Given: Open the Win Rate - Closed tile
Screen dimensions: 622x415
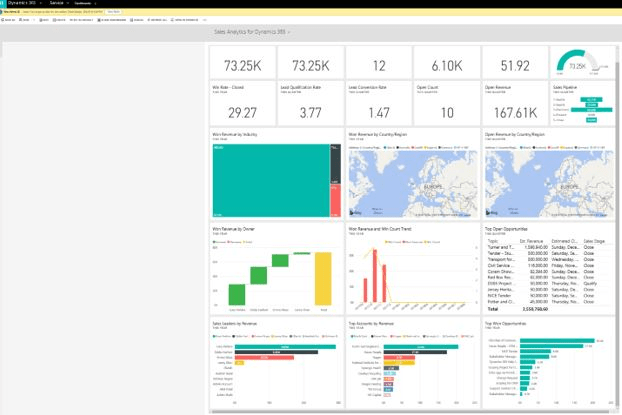Looking at the screenshot, I should click(242, 104).
